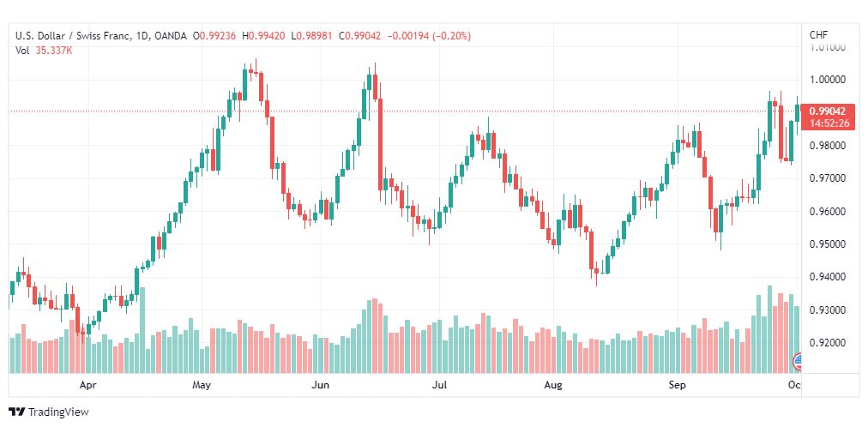Select the Aug label on time axis
868x427 pixels.
click(x=553, y=386)
